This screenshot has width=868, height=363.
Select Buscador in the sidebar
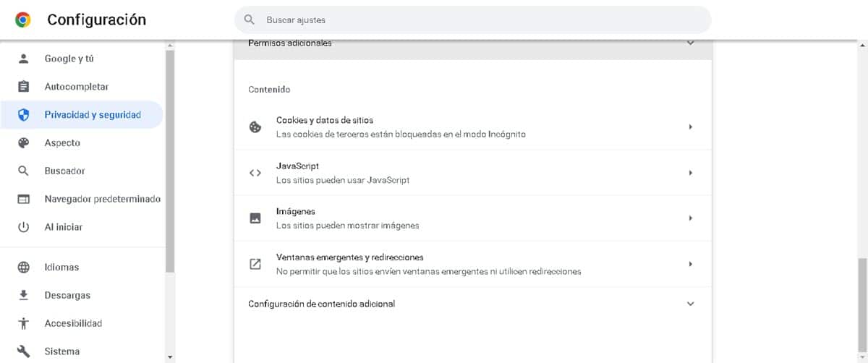tap(64, 171)
